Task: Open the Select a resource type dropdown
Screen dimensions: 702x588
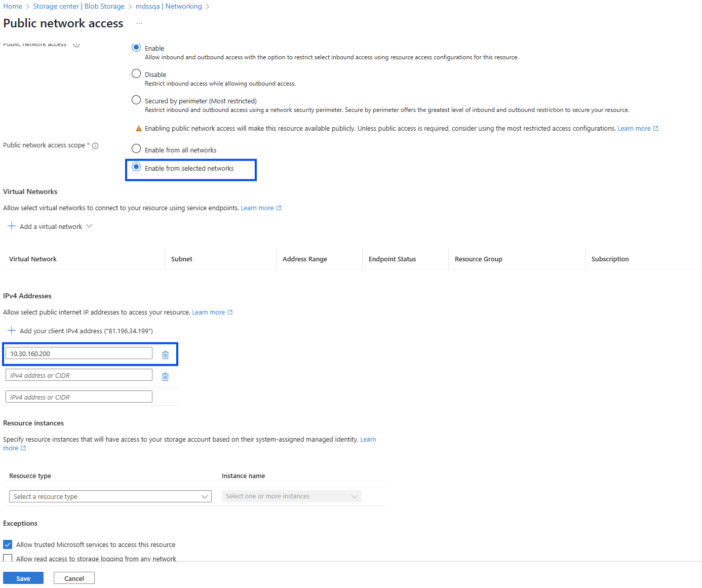Action: click(x=110, y=497)
